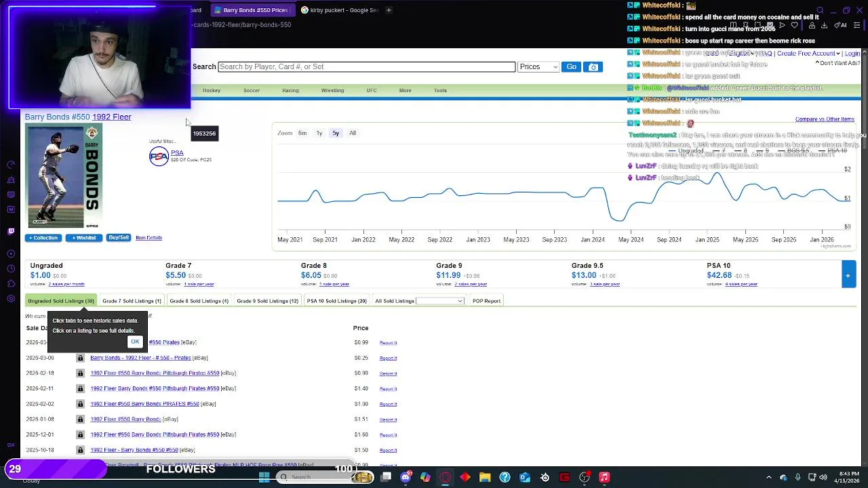The image size is (868, 488).
Task: Open the Hockey category
Action: 212,90
